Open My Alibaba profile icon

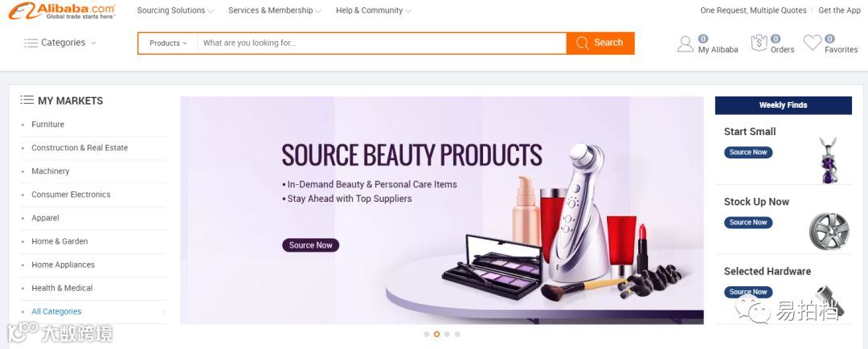(686, 44)
